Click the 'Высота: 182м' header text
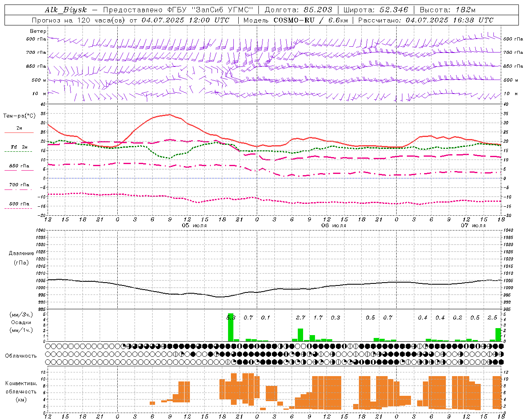Screen dimensions: 525x420 point(447,10)
